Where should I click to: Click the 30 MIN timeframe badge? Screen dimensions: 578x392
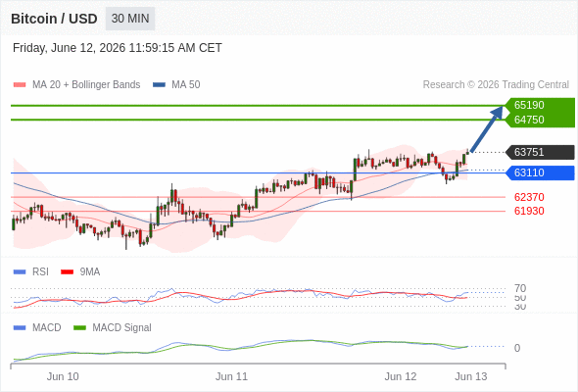(x=130, y=19)
